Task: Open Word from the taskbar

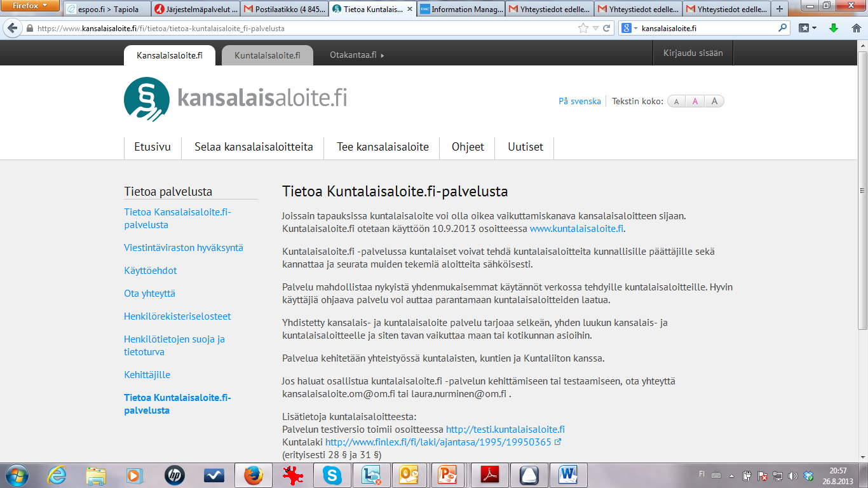Action: (x=567, y=475)
